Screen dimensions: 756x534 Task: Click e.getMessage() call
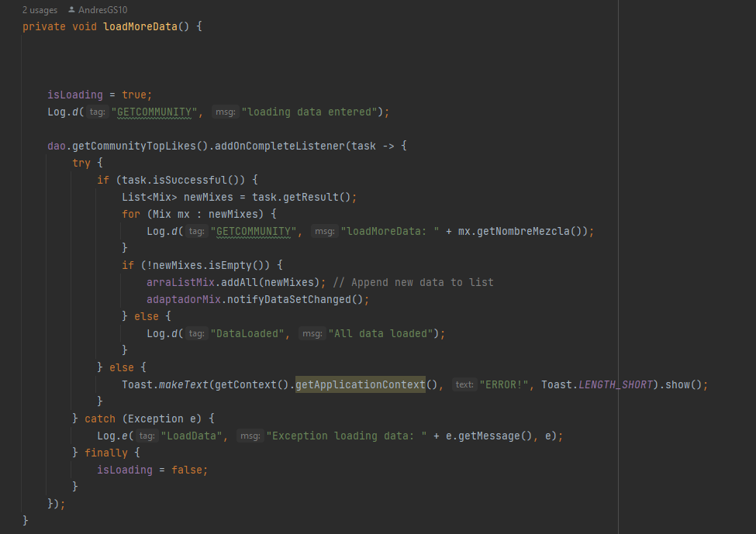488,436
